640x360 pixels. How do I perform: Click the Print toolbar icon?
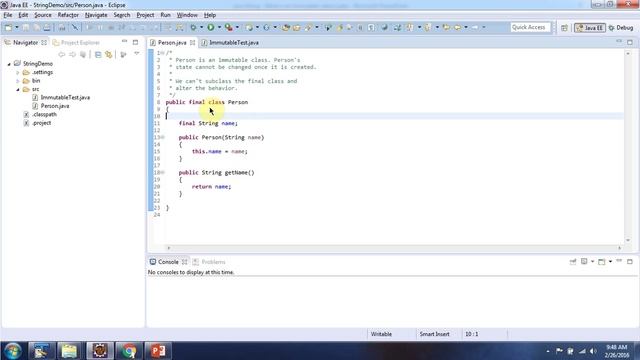(x=47, y=27)
